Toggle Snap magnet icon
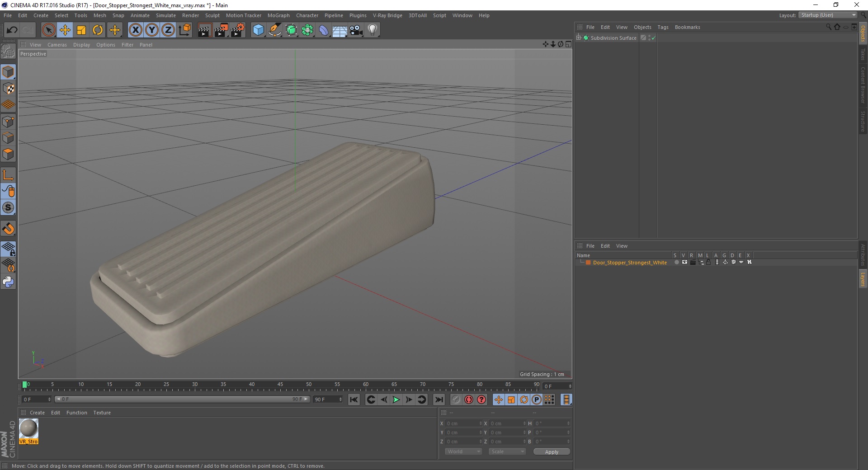 coord(8,229)
